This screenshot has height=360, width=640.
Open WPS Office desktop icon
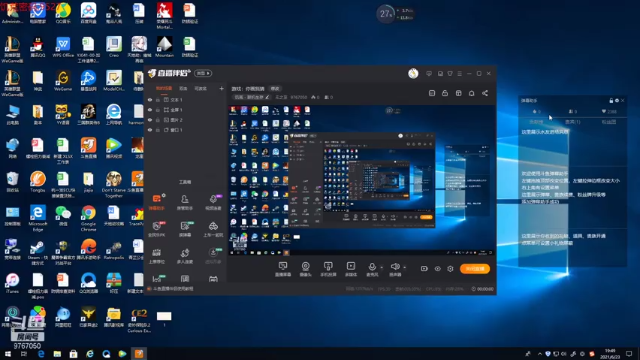point(63,47)
